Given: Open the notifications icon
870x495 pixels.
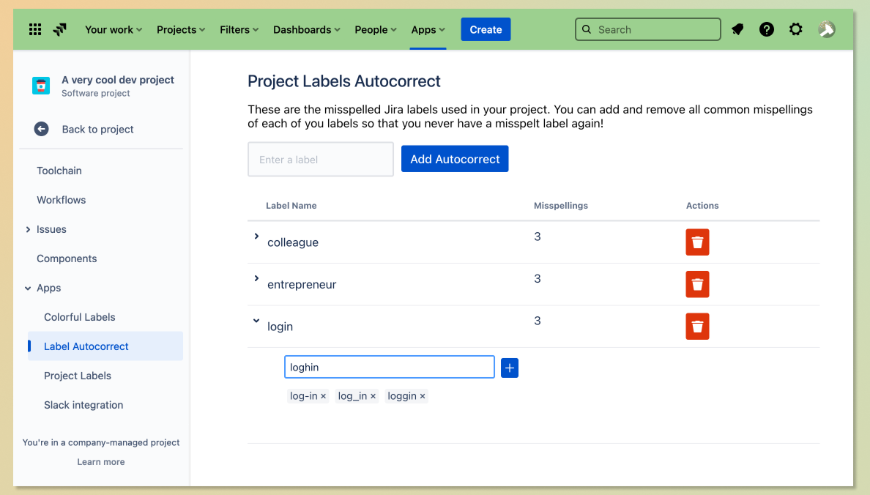Looking at the screenshot, I should pyautogui.click(x=737, y=30).
